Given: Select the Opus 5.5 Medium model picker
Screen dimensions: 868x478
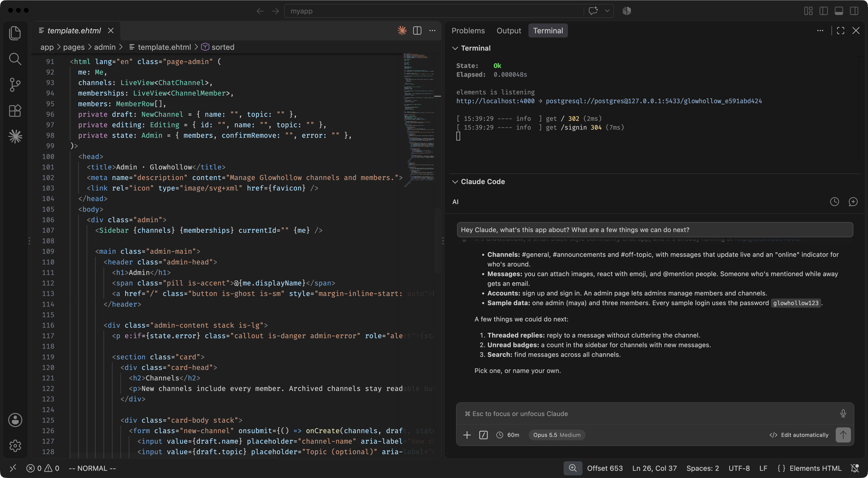Looking at the screenshot, I should point(557,435).
